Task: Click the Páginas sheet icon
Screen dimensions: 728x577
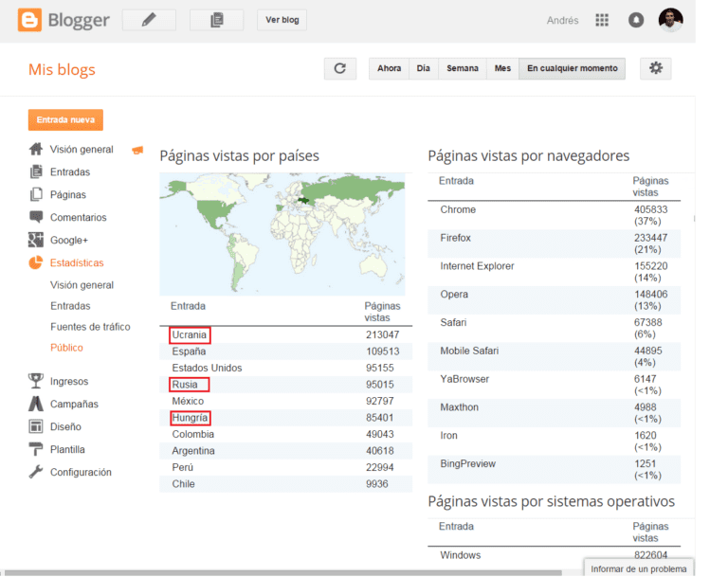Action: coord(36,194)
